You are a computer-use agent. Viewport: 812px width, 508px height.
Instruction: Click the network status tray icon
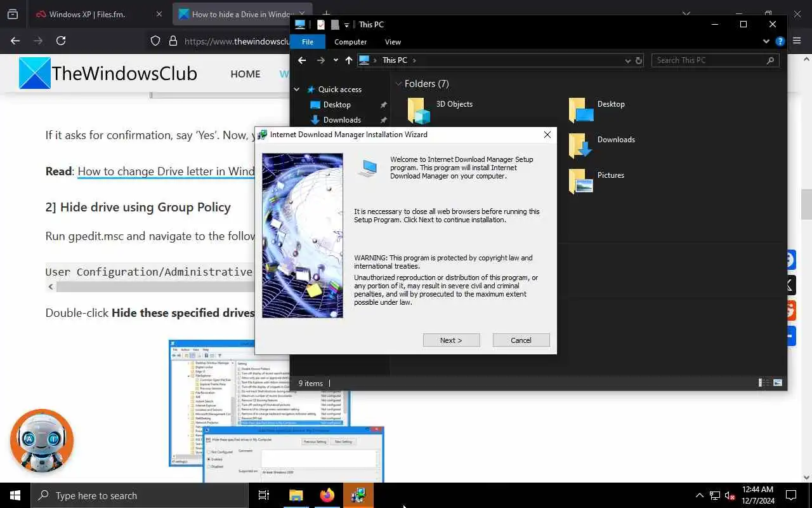coord(715,495)
